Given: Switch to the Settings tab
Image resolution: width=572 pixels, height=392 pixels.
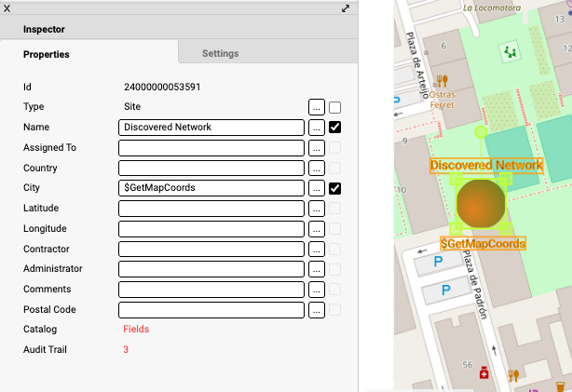Looking at the screenshot, I should [x=221, y=54].
